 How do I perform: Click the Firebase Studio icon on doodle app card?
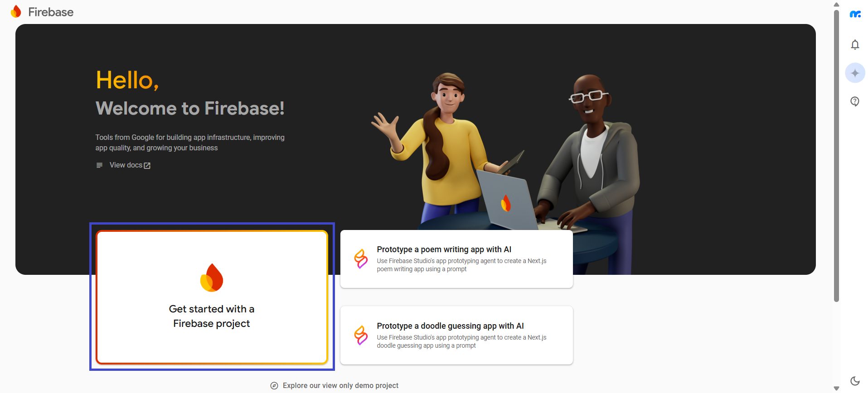(361, 335)
